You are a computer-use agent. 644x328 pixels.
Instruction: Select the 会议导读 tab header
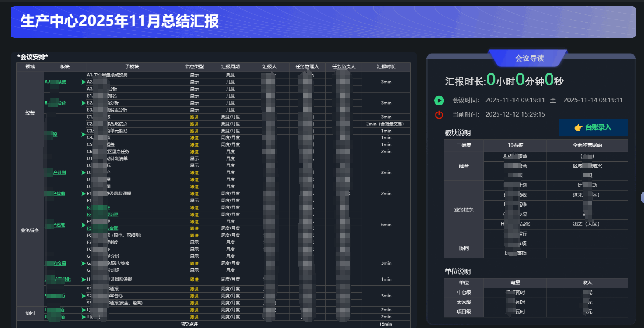pos(529,58)
